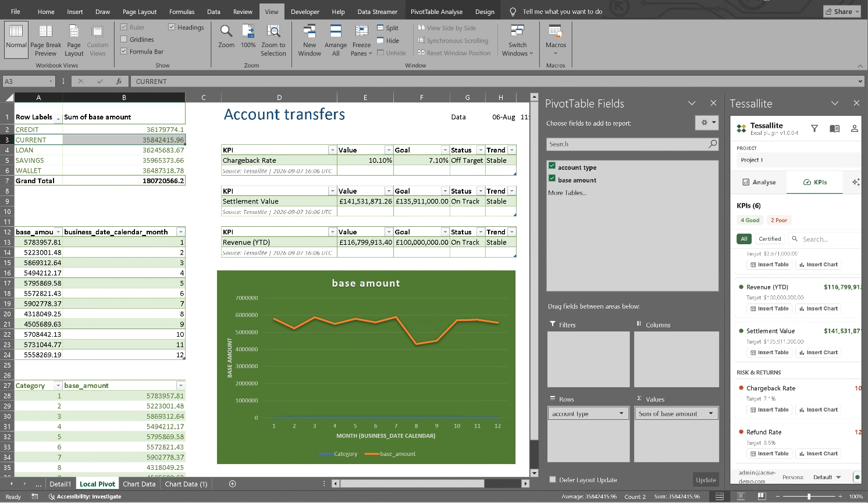
Task: Open a New Window
Action: tap(310, 40)
